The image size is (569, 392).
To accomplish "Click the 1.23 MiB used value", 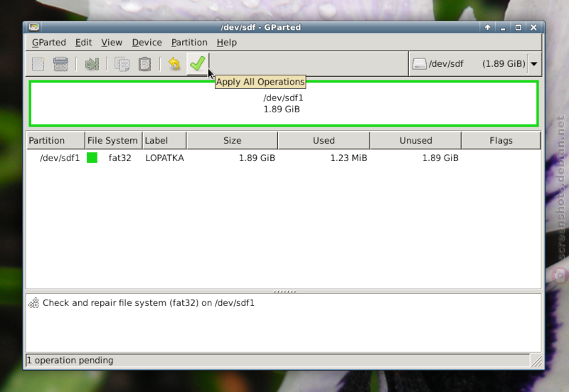I will (349, 158).
